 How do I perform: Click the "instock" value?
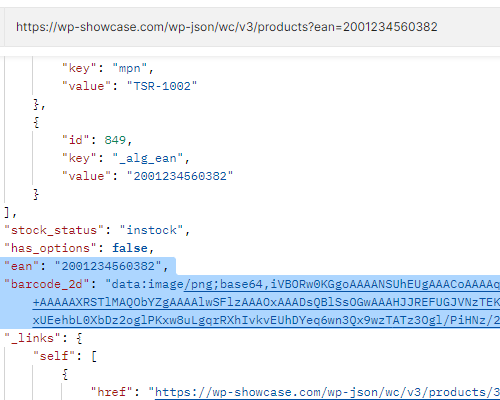tap(151, 230)
